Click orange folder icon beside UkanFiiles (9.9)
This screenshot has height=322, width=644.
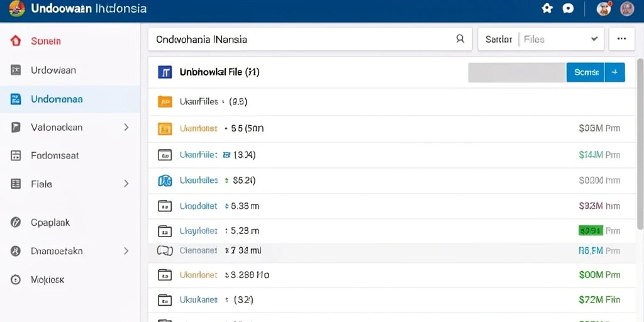click(165, 101)
